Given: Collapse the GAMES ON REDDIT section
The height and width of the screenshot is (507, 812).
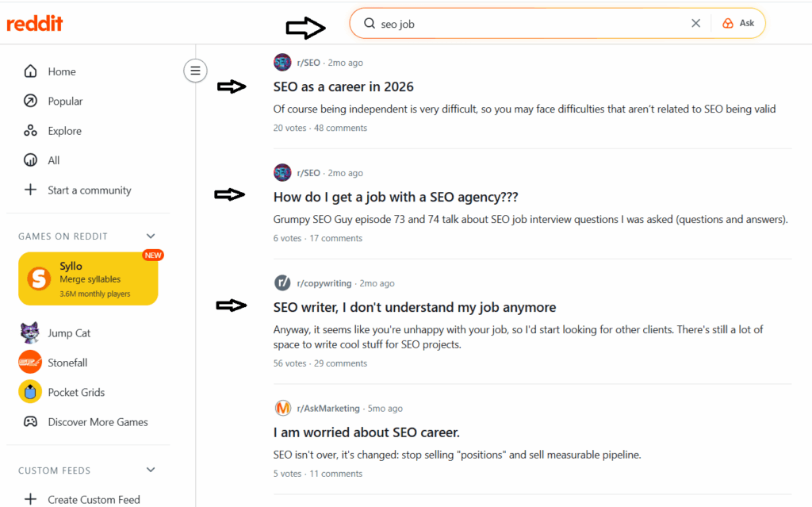Looking at the screenshot, I should (151, 236).
